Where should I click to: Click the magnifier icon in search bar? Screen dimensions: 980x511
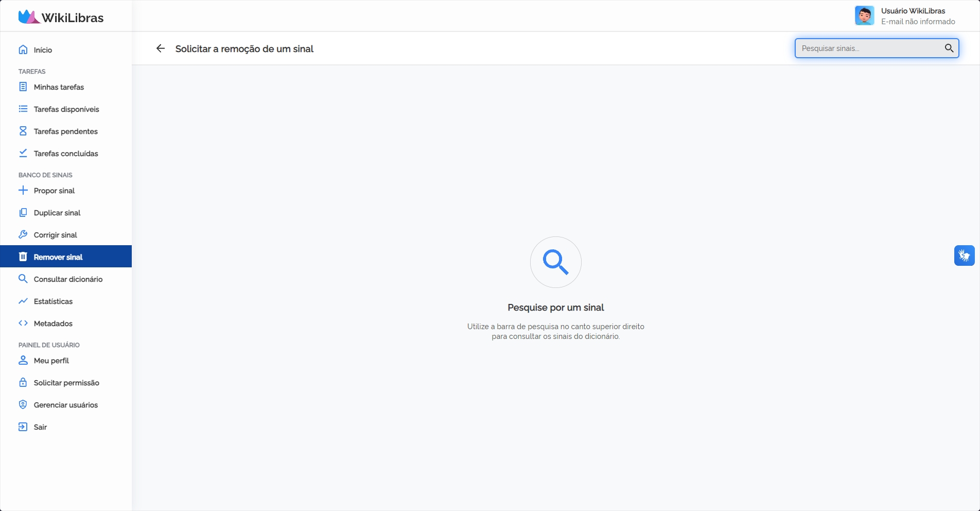pos(949,48)
